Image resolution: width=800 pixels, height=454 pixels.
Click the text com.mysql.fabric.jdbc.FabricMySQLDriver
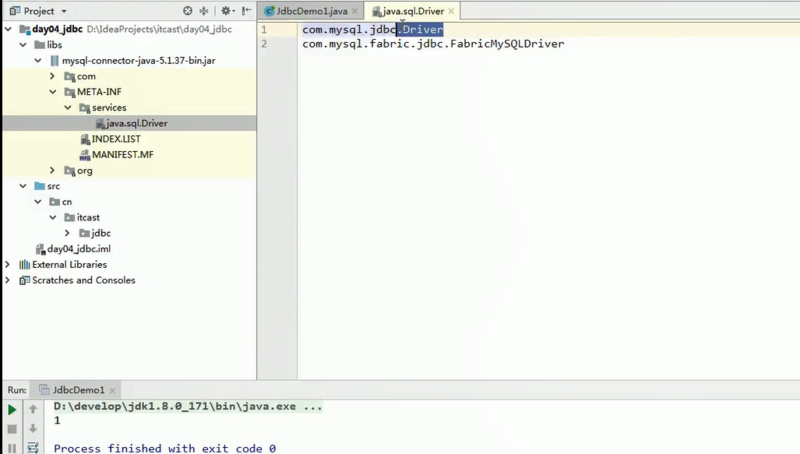pyautogui.click(x=433, y=44)
